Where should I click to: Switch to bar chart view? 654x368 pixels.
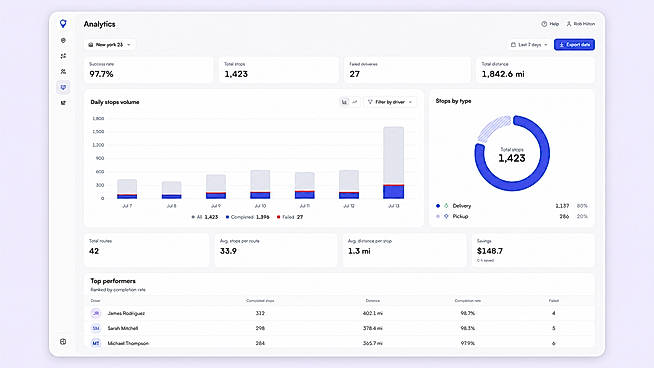345,102
